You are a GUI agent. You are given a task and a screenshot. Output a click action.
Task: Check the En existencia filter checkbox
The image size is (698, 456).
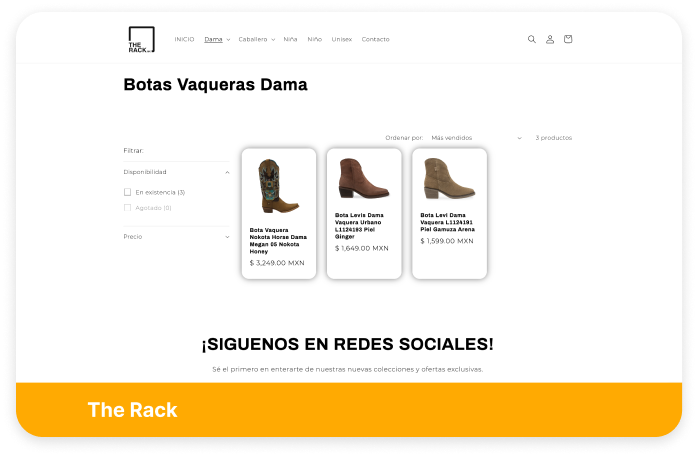(x=128, y=191)
